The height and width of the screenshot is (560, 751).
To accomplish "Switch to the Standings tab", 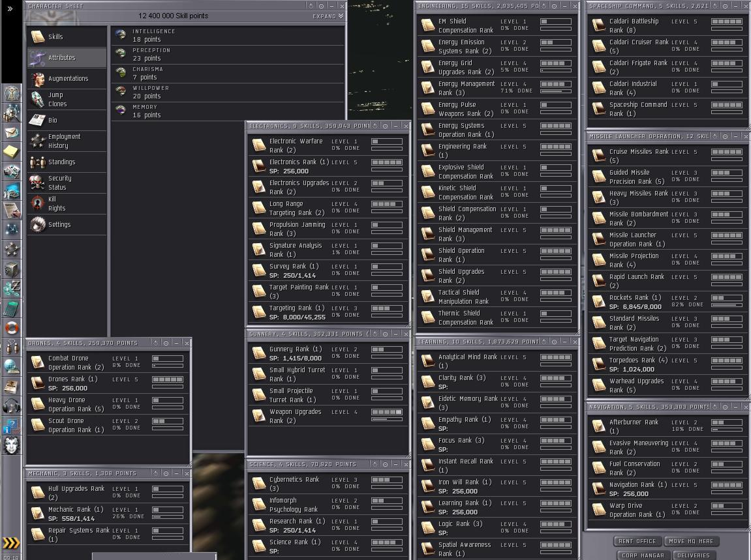I will [67, 162].
